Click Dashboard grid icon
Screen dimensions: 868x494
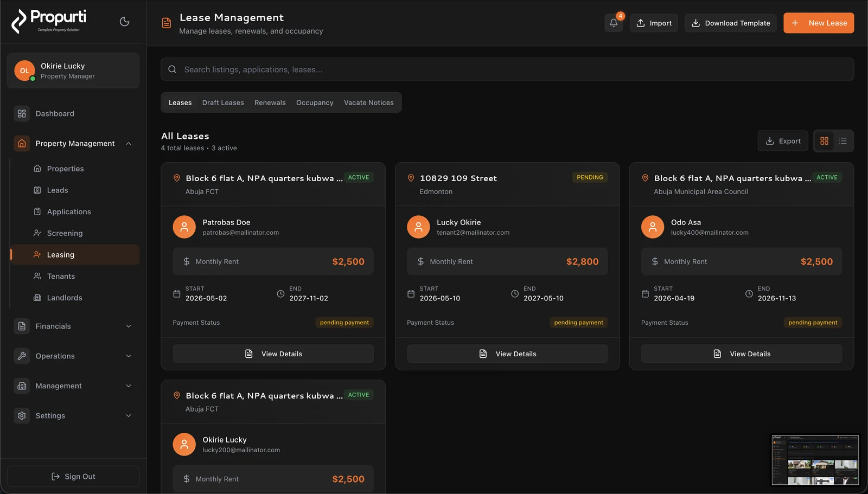tap(22, 113)
